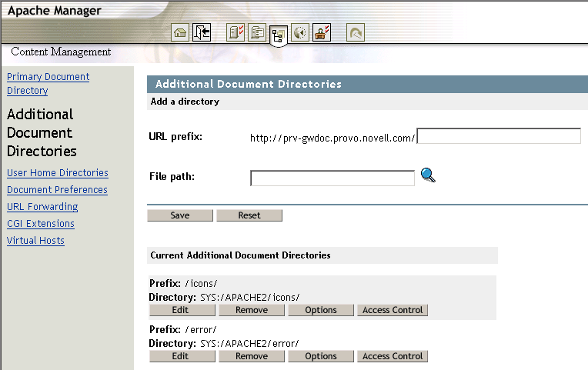The height and width of the screenshot is (370, 588).
Task: Go to User Home Directories
Action: [x=57, y=173]
